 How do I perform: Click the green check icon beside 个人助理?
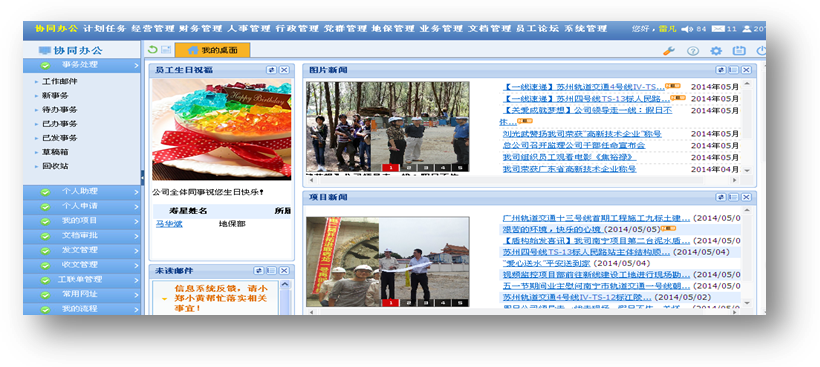(45, 191)
